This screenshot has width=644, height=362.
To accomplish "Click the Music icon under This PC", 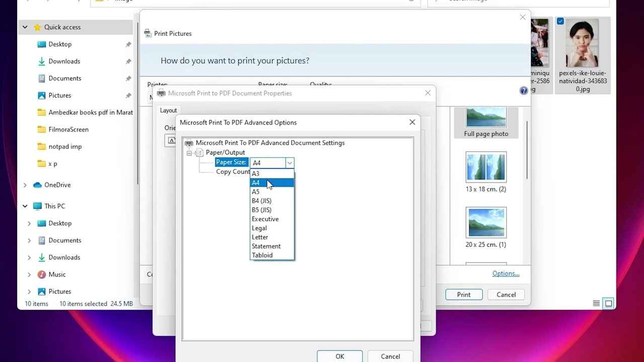I will 42,275.
